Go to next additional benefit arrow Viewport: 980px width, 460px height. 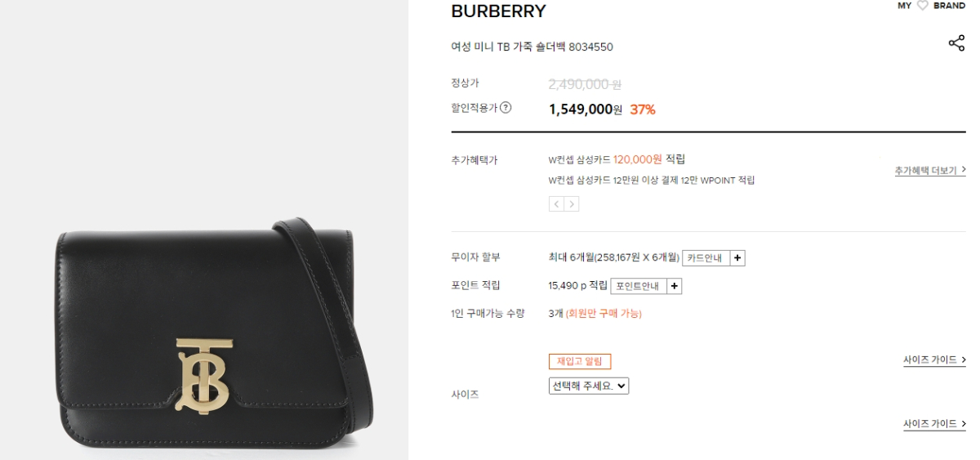click(572, 204)
